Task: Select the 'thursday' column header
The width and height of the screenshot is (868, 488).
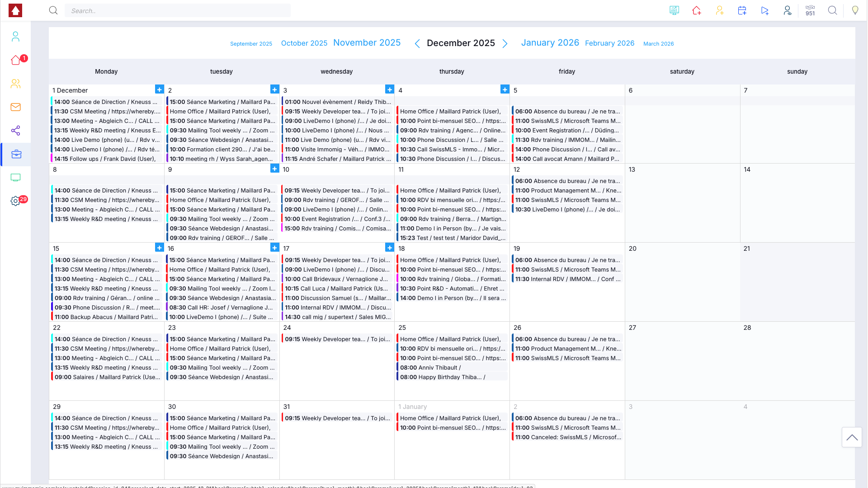Action: pos(452,71)
